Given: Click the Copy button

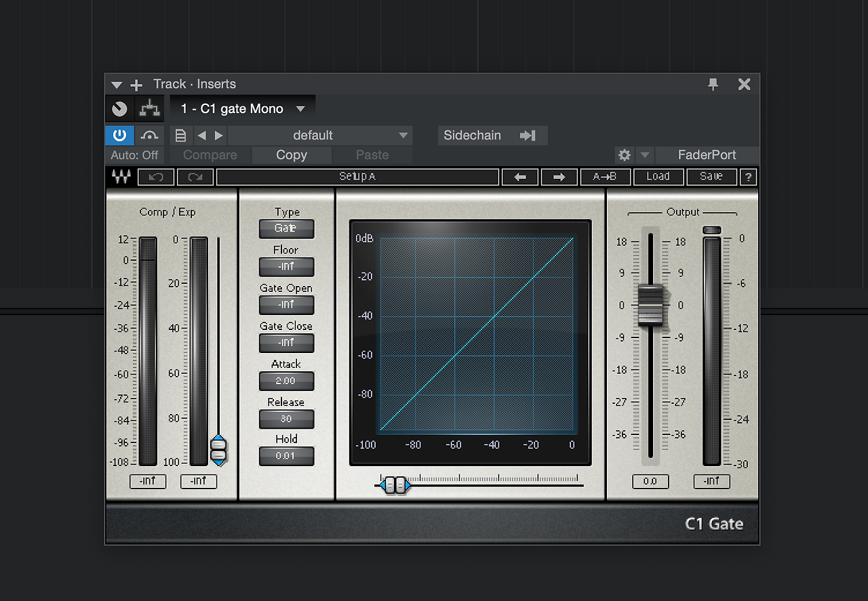Looking at the screenshot, I should pyautogui.click(x=292, y=155).
